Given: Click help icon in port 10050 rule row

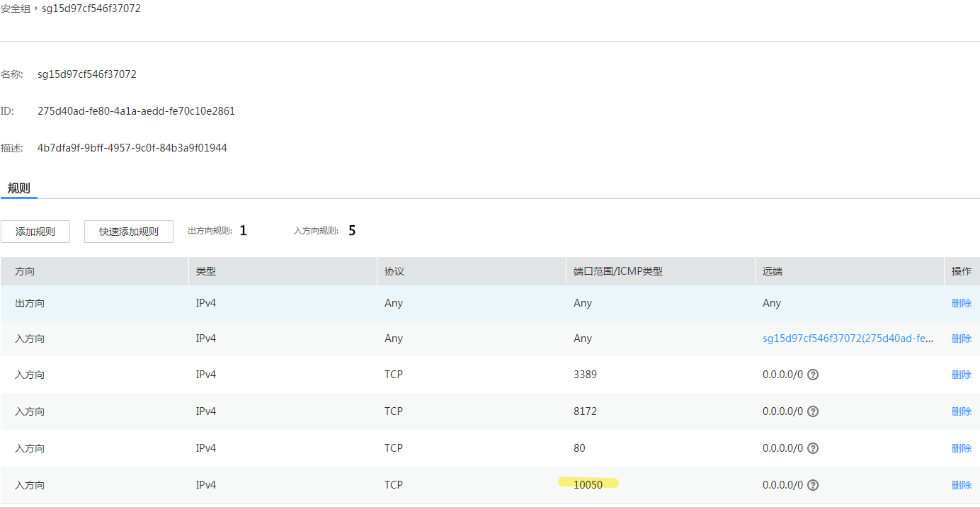Looking at the screenshot, I should (x=813, y=485).
